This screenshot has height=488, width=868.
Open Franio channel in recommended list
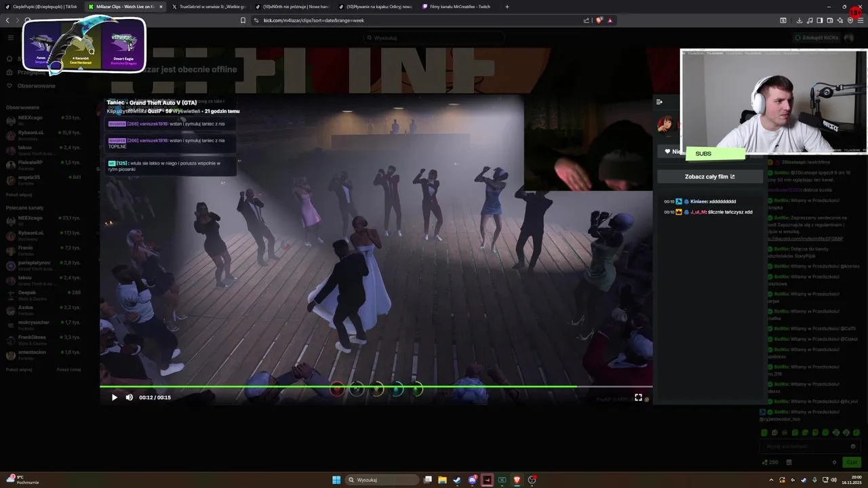pyautogui.click(x=43, y=251)
